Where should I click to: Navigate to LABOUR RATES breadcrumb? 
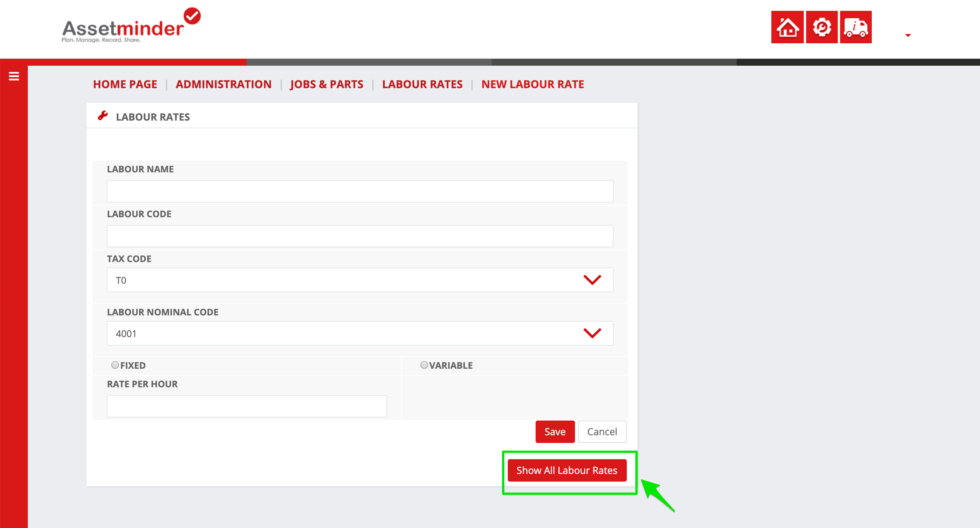(422, 84)
